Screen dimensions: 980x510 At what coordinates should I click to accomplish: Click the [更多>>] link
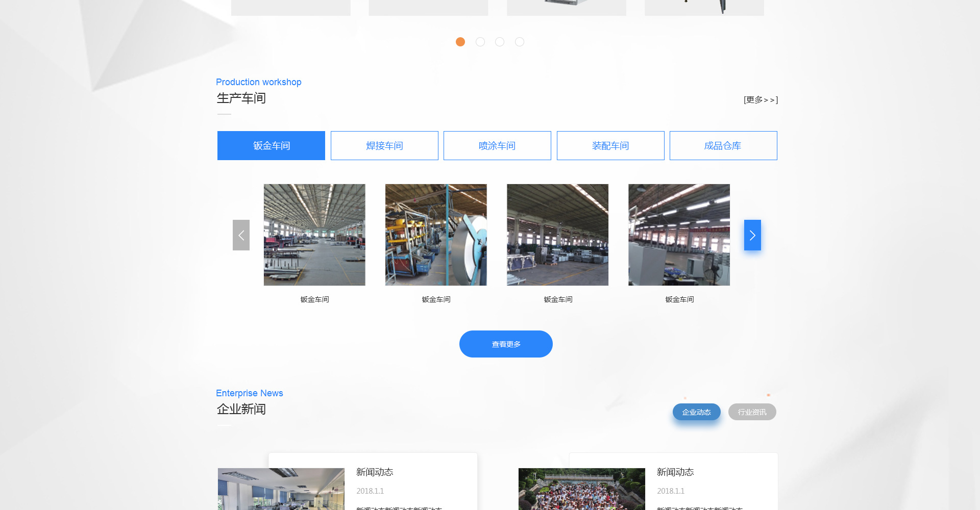(x=761, y=100)
